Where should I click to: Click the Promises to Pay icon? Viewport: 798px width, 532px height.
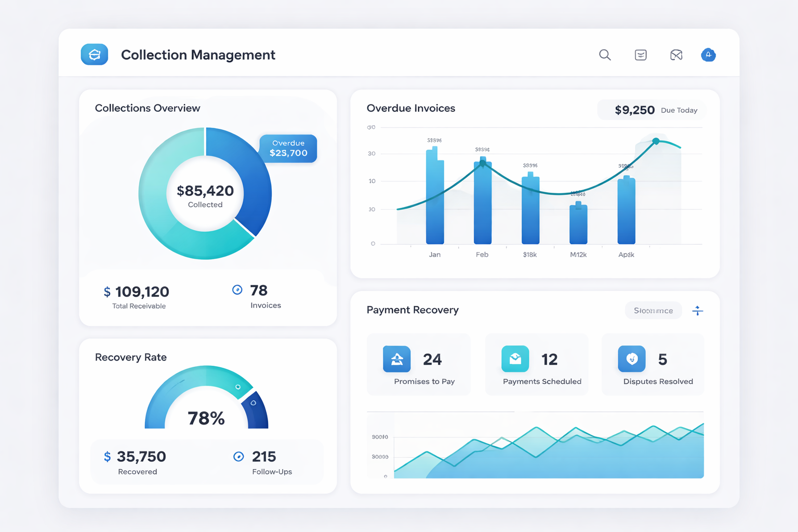[x=397, y=359]
